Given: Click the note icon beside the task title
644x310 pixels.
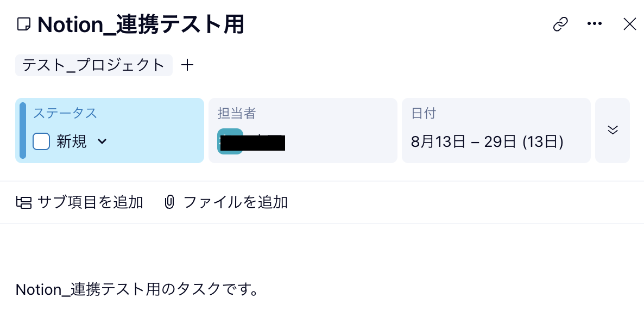Looking at the screenshot, I should tap(24, 24).
